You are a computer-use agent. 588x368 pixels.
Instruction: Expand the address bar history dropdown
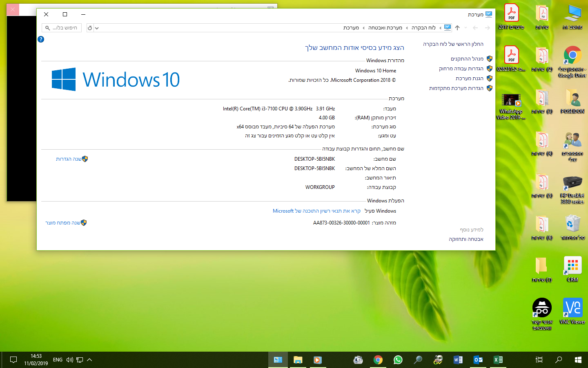coord(97,28)
